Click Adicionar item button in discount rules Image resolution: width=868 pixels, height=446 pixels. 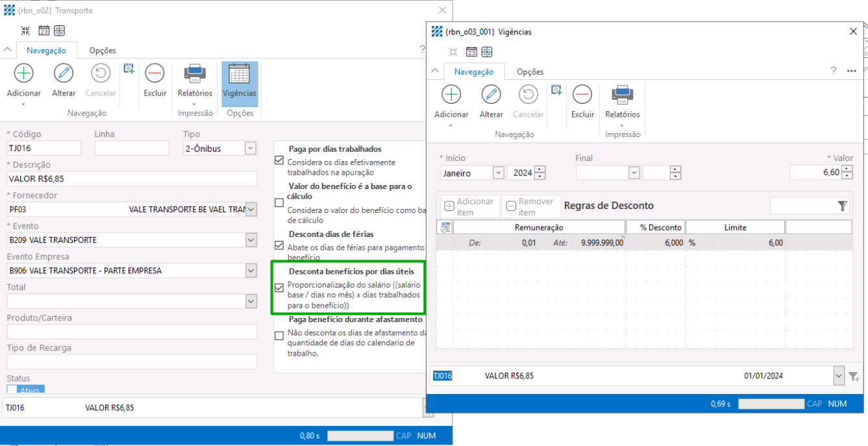(x=469, y=207)
